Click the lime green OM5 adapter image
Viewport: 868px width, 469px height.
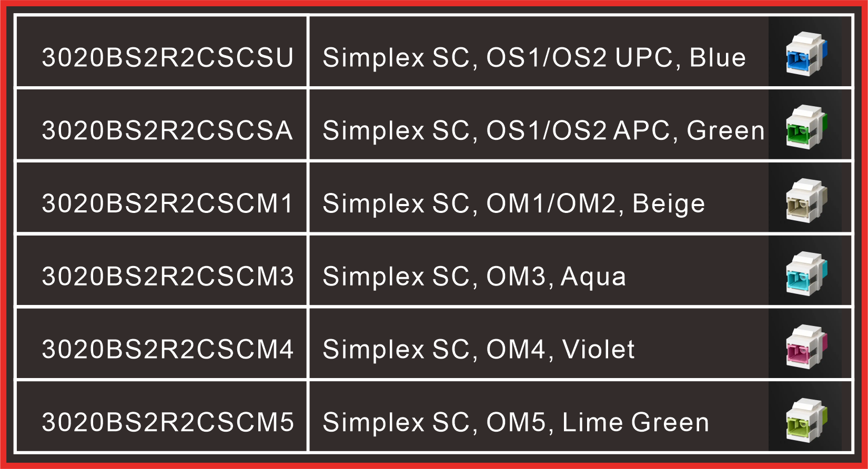(806, 419)
